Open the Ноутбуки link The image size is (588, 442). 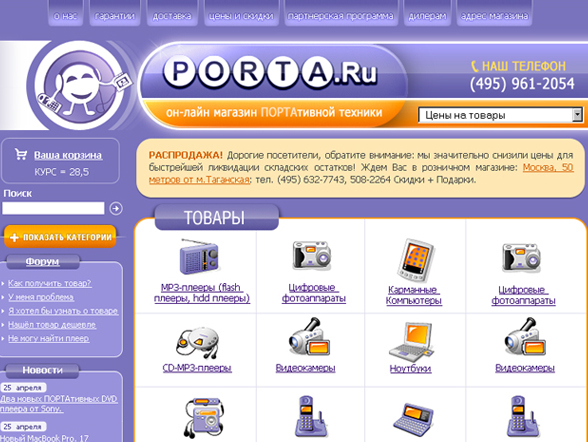pos(410,369)
